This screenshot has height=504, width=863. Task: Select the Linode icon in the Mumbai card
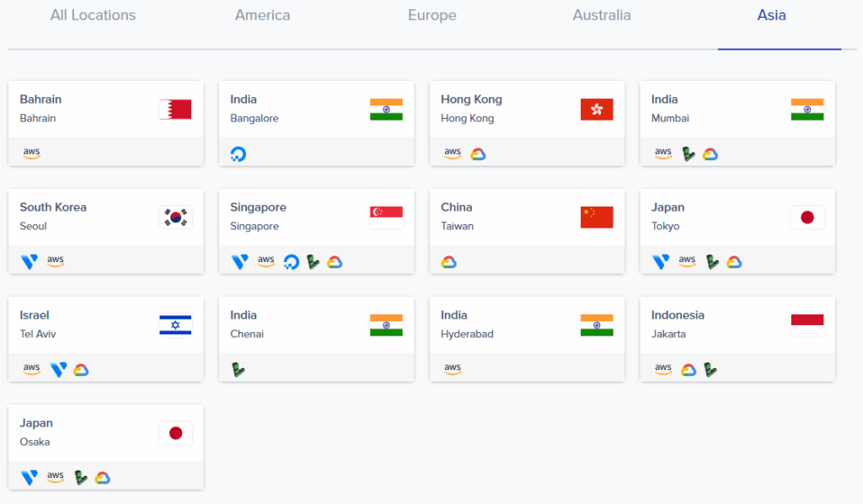pos(689,154)
